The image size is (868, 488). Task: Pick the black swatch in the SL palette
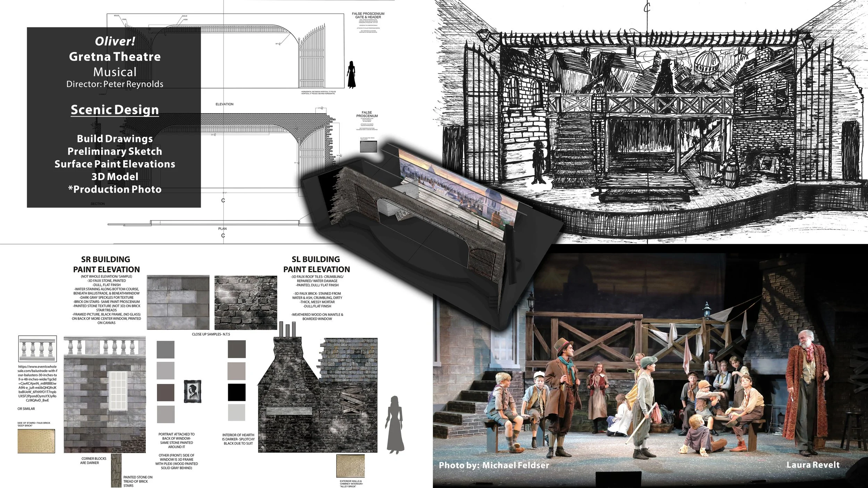click(x=237, y=393)
